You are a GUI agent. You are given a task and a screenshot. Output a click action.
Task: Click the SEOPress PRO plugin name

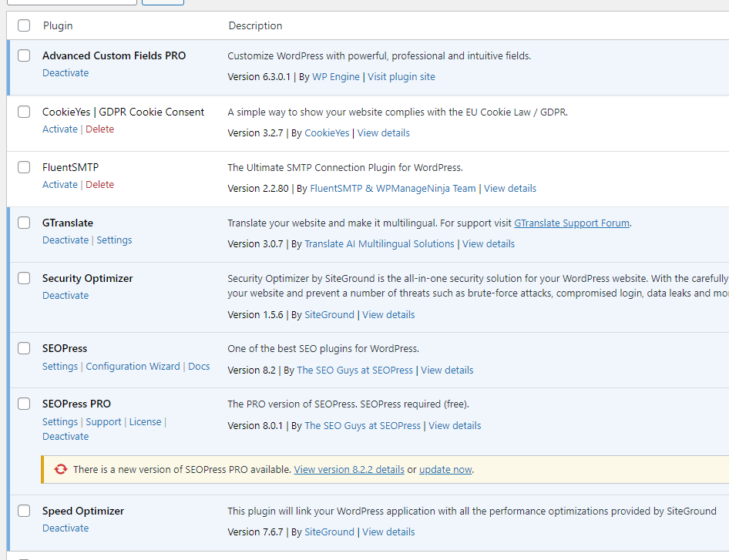pos(77,404)
